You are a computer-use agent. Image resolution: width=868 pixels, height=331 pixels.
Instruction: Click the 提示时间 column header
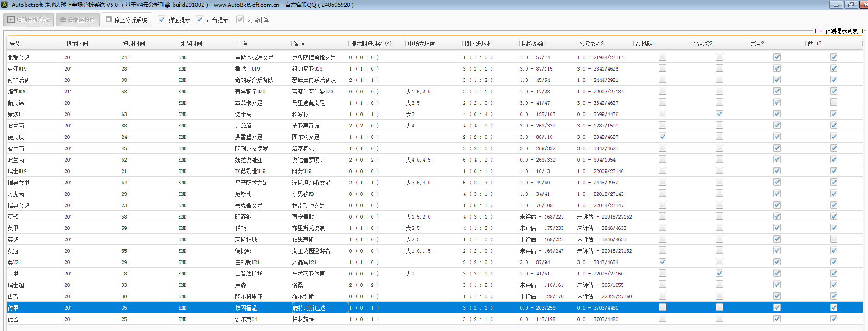click(77, 43)
